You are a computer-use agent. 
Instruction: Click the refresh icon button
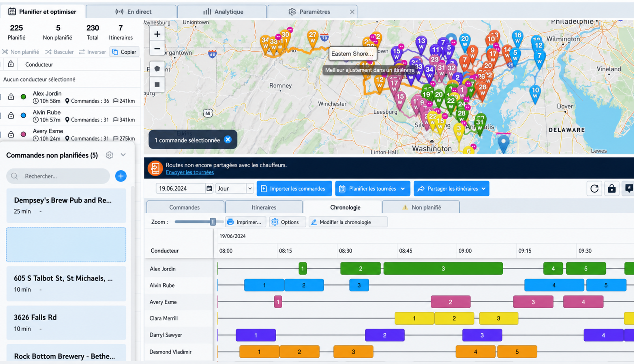[594, 189]
